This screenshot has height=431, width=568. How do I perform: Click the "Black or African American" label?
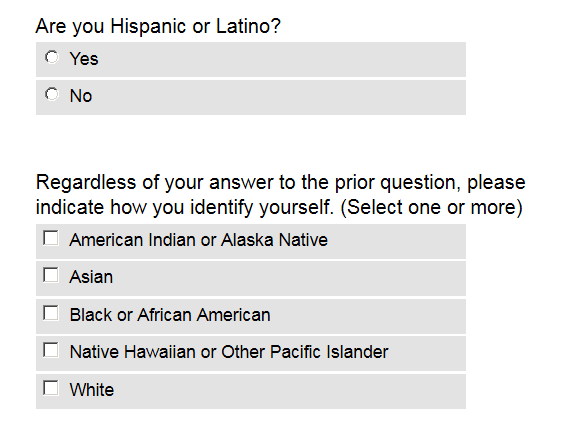pyautogui.click(x=170, y=315)
